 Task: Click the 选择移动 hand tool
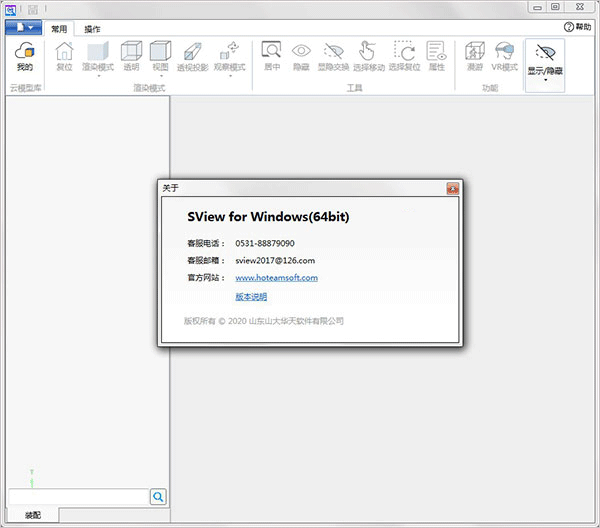pos(368,56)
